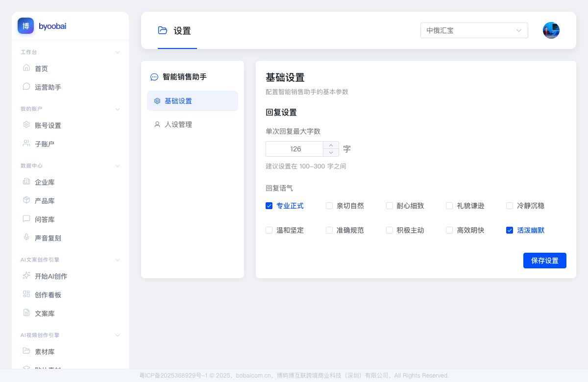The width and height of the screenshot is (588, 382).
Task: Click the gear icon in 基础设置 tab
Action: [157, 101]
